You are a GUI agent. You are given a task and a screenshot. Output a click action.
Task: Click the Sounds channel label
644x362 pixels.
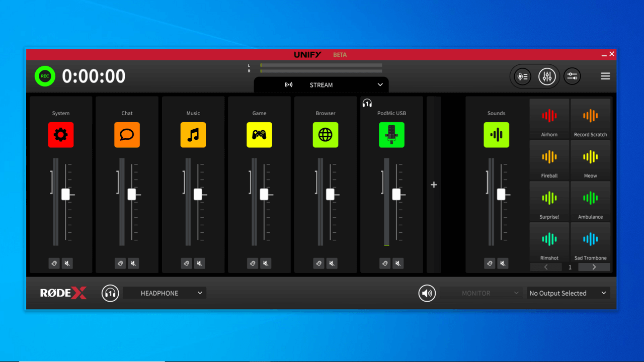[496, 113]
